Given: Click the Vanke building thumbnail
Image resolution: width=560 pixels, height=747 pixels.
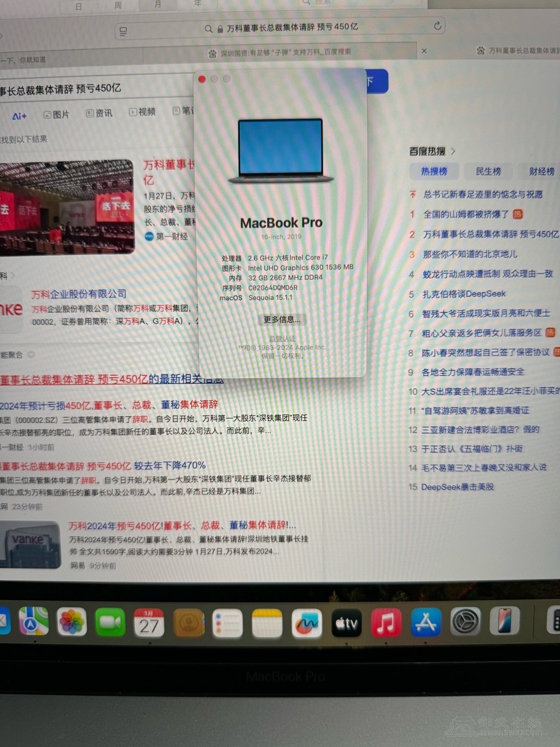Looking at the screenshot, I should pyautogui.click(x=30, y=545).
